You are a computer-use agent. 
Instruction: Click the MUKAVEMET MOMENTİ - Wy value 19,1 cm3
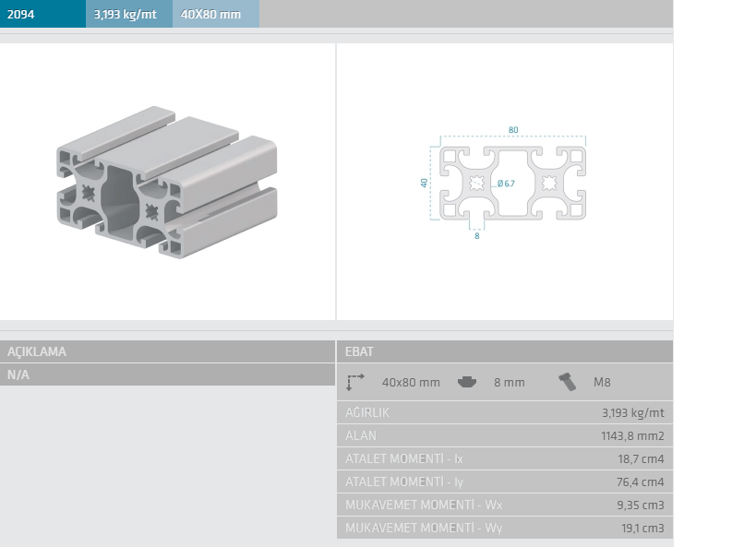642,528
